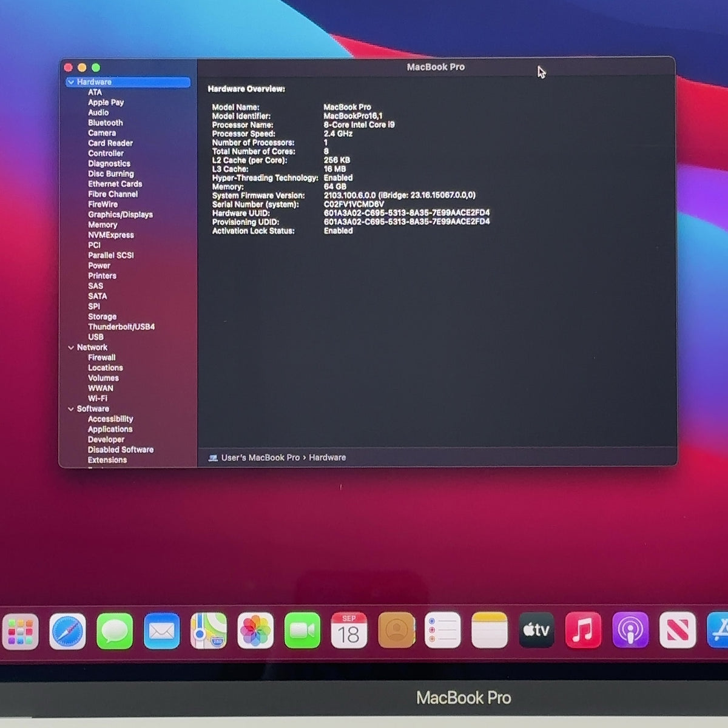This screenshot has height=728, width=728.
Task: Select Applications under Software
Action: [x=110, y=430]
